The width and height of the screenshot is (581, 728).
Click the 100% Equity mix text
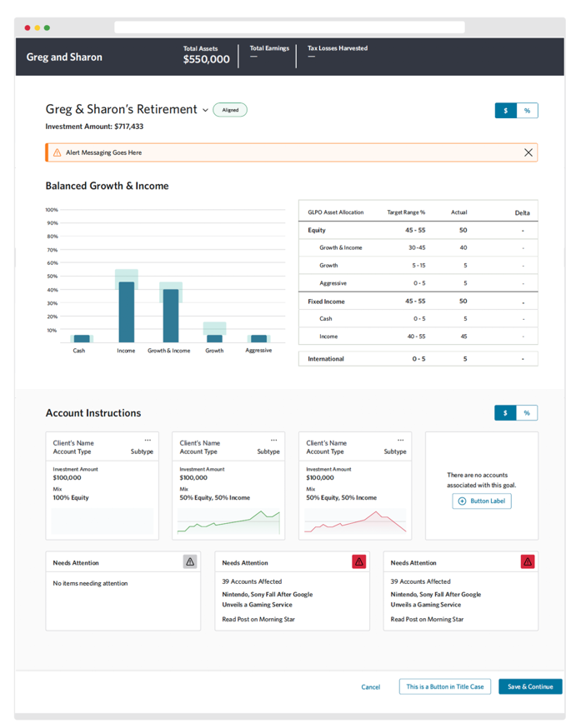pos(71,497)
